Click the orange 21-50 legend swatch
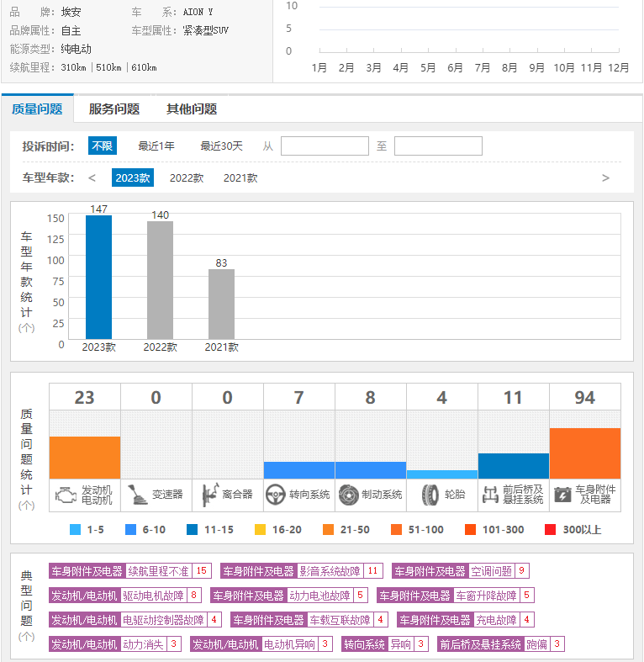 (328, 529)
